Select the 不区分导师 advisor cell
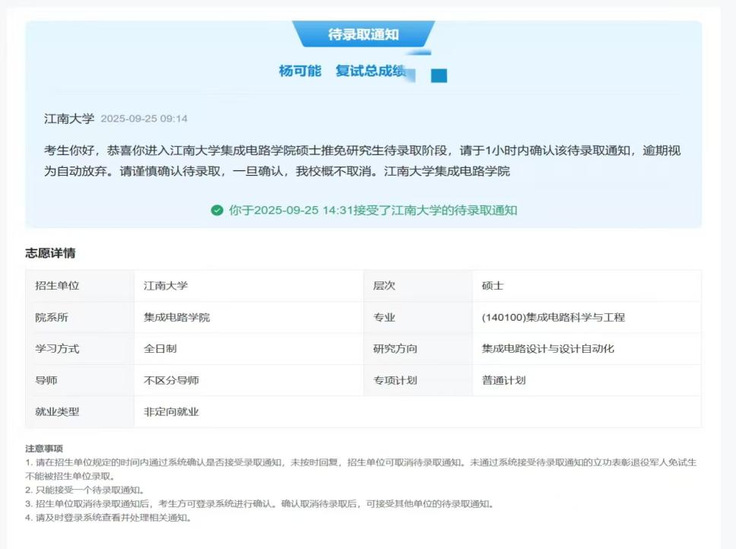Screen dimensions: 736x549 [x=171, y=380]
